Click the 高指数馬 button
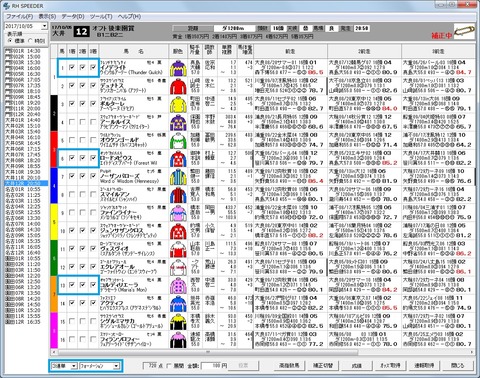 (x=289, y=365)
